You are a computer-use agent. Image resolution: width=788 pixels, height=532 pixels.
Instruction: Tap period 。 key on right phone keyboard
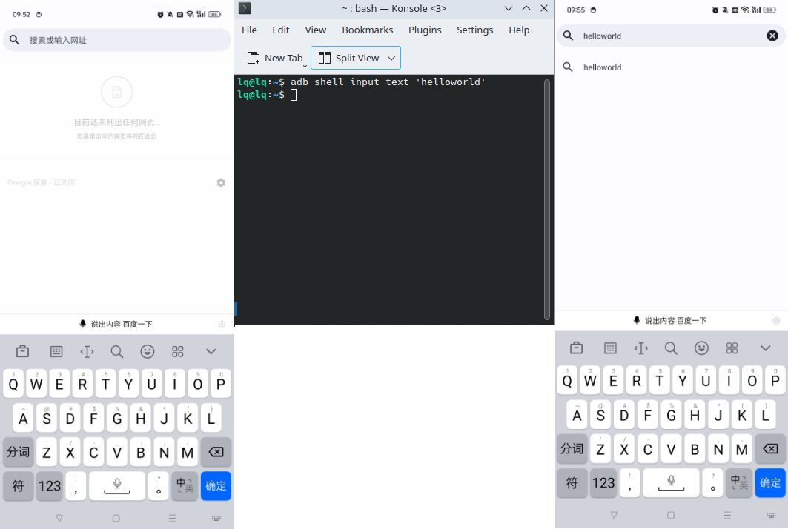pyautogui.click(x=713, y=483)
